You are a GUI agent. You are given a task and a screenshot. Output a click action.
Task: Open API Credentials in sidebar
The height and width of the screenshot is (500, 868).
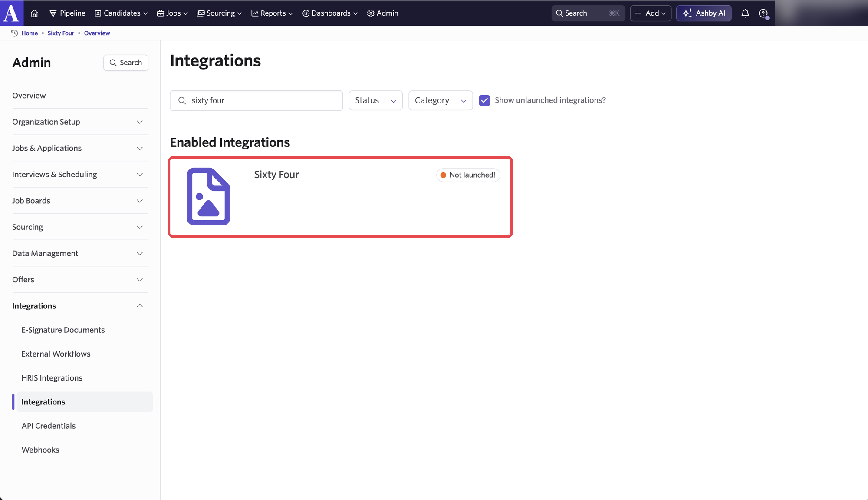point(49,426)
